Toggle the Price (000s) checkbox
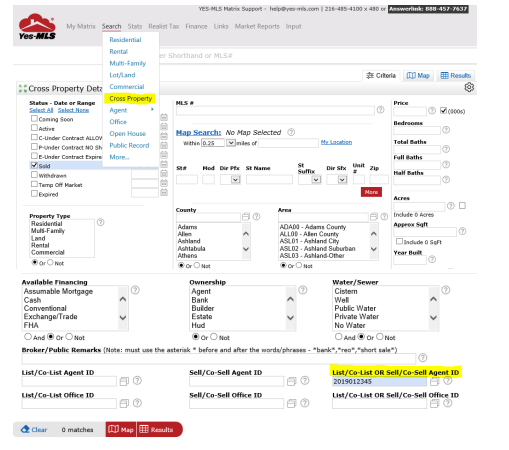Image resolution: width=509 pixels, height=450 pixels. point(443,110)
